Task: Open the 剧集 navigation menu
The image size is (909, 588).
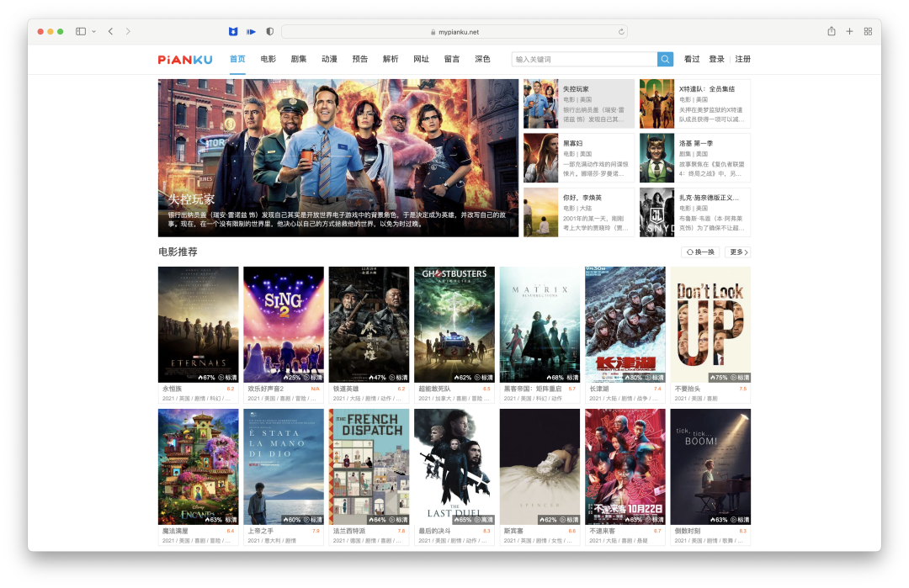Action: [x=299, y=59]
